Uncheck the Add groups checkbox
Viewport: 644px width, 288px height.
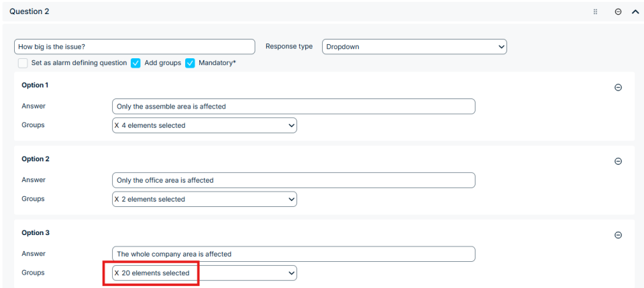pos(136,63)
